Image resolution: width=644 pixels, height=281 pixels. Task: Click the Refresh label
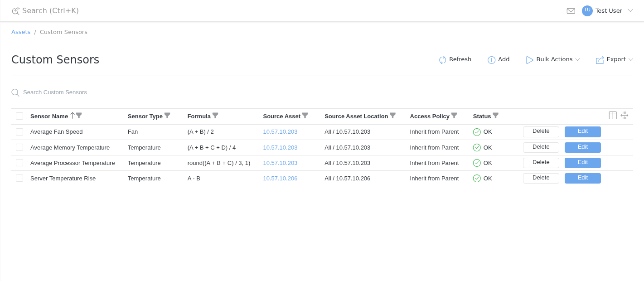[460, 59]
